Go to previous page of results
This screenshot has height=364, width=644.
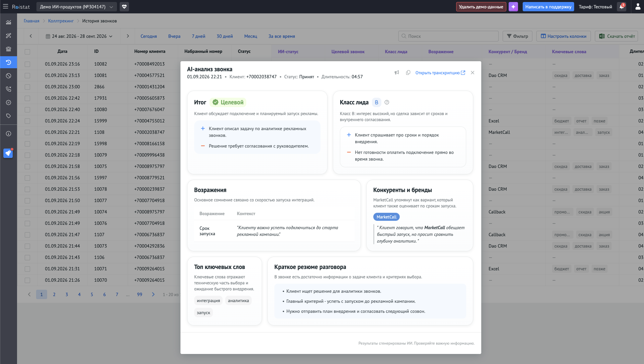(x=29, y=294)
